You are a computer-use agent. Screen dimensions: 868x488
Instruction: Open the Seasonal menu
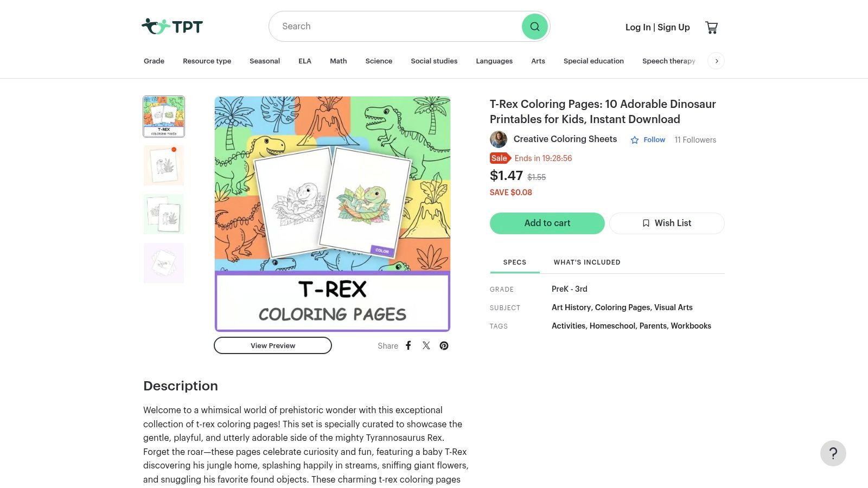[265, 61]
